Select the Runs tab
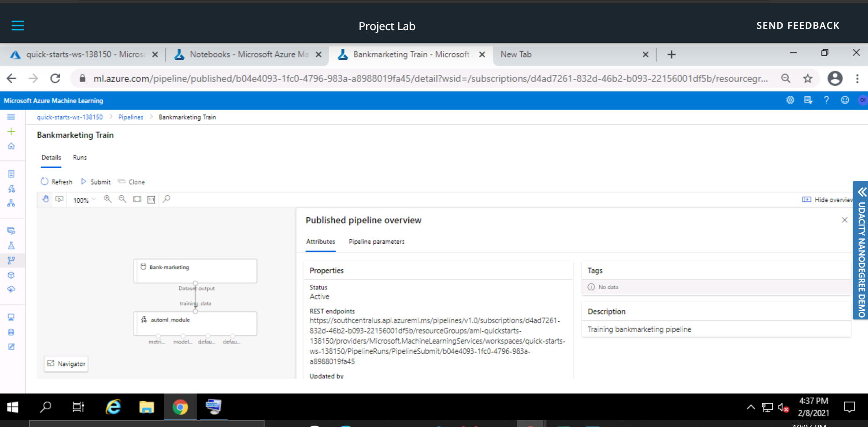Image resolution: width=868 pixels, height=427 pixels. click(x=79, y=157)
